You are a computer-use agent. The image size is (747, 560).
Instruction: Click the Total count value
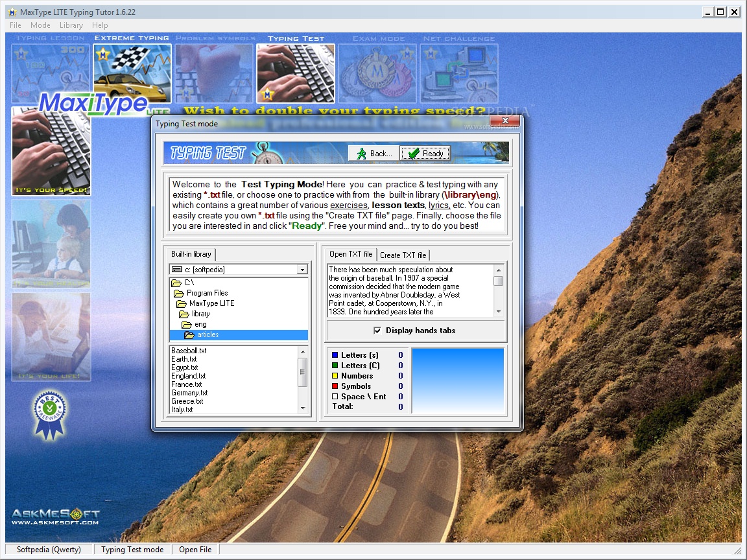coord(401,406)
